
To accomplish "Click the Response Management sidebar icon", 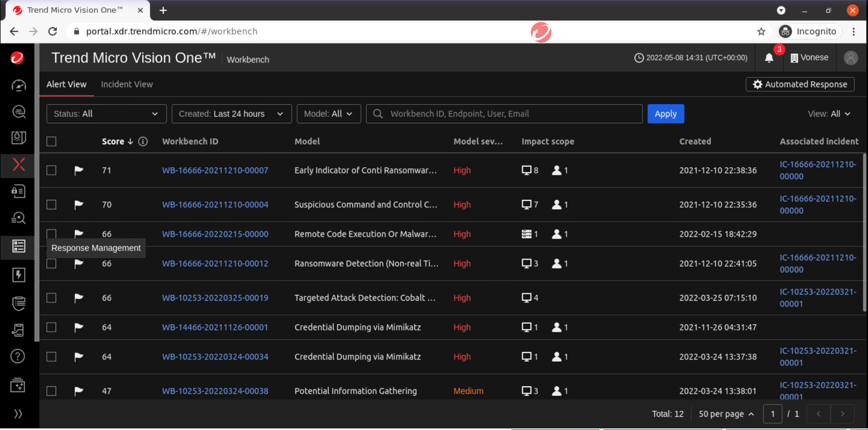I will pyautogui.click(x=19, y=246).
